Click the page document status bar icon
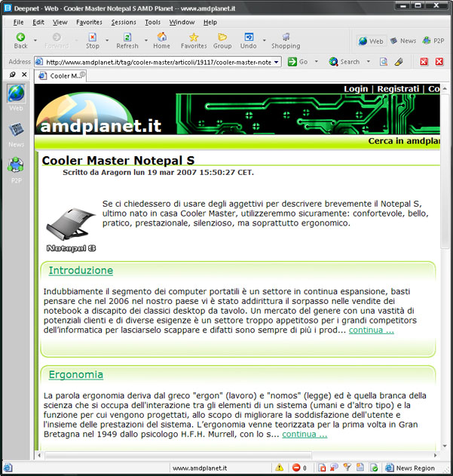453x476 pixels. (360, 468)
